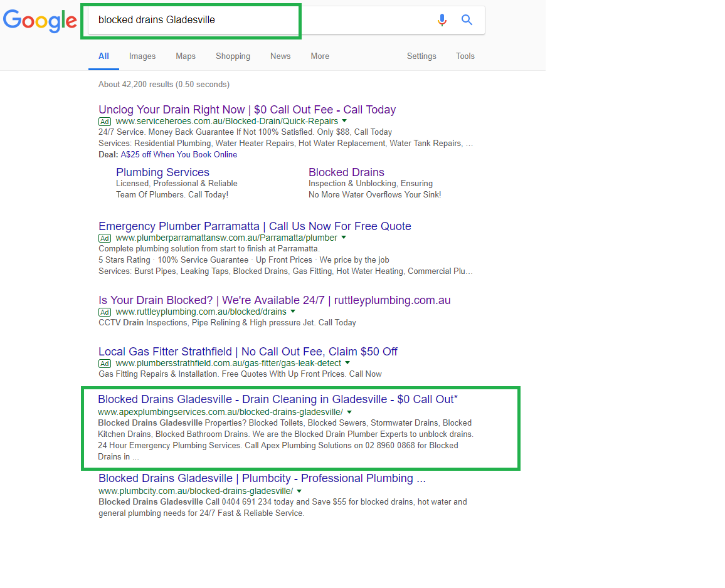The image size is (725, 588).
Task: Click the www.serviceheroes.com.au URL text
Action: (x=226, y=121)
